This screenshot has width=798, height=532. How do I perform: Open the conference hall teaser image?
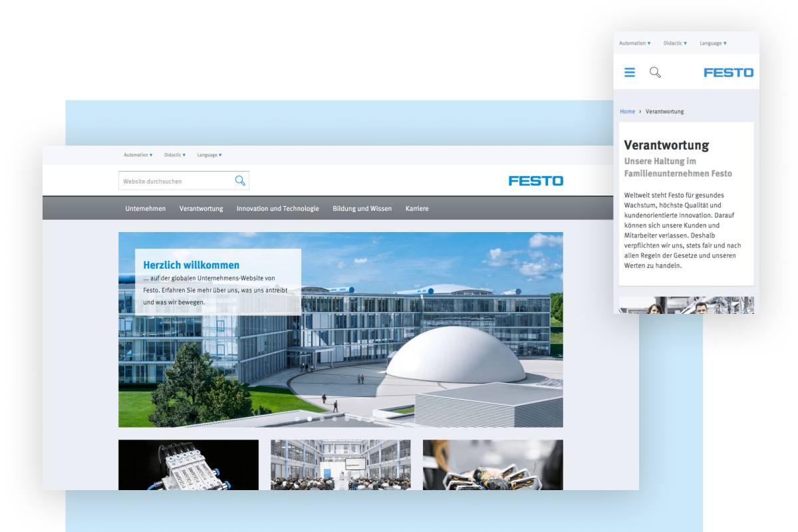point(340,465)
